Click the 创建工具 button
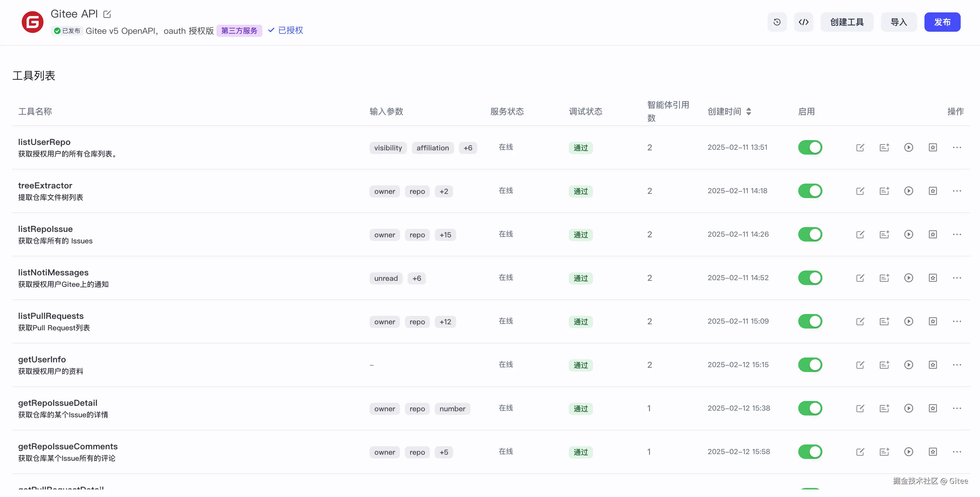This screenshot has width=980, height=497. 847,22
